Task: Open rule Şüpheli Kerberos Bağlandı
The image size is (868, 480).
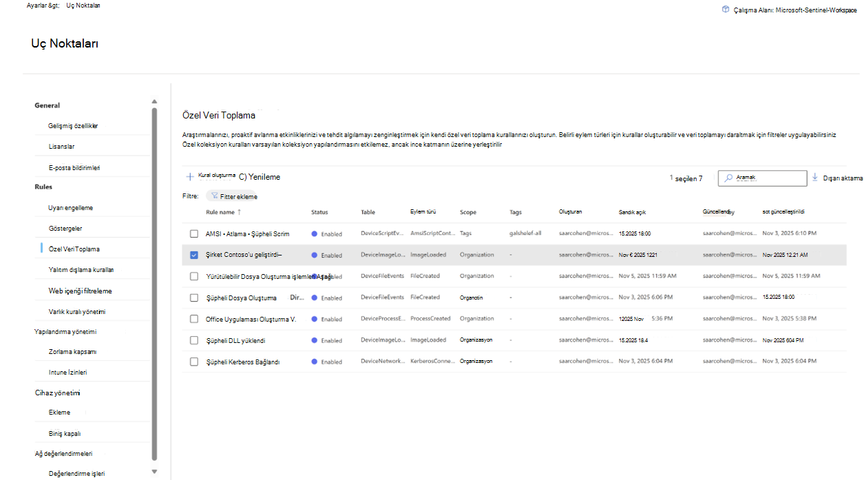Action: (242, 362)
